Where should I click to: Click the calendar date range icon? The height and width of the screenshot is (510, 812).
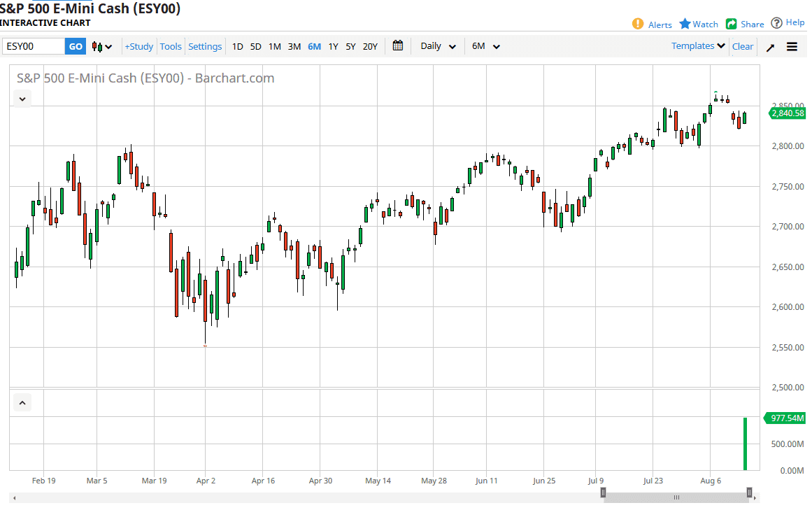[x=398, y=46]
